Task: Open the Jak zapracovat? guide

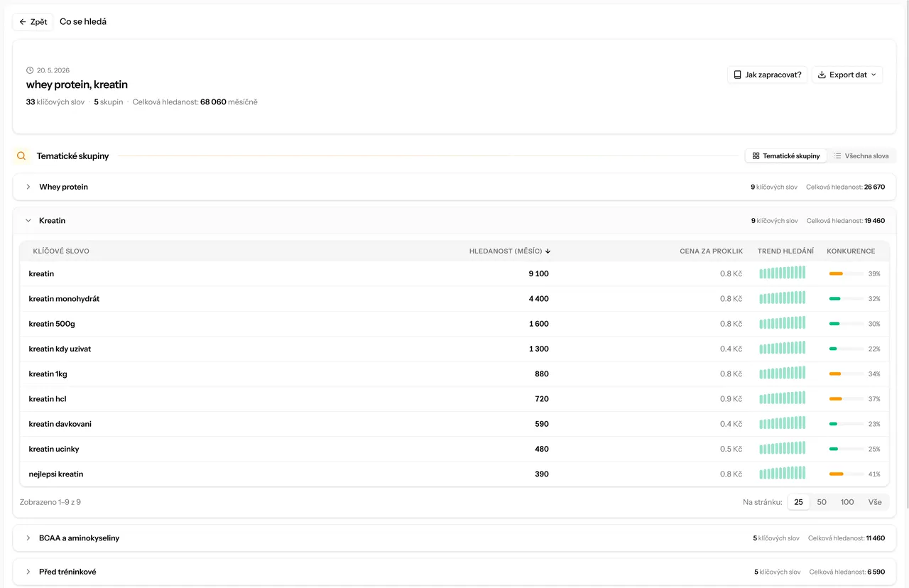Action: (767, 75)
